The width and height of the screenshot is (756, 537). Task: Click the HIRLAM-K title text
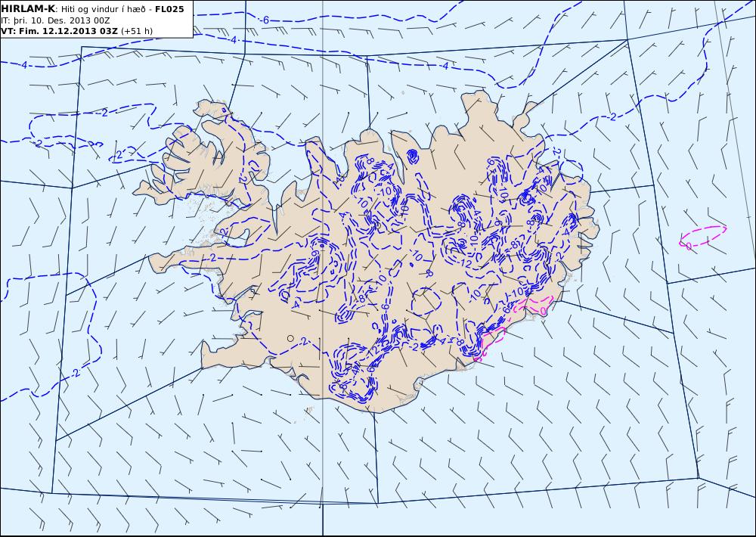28,9
